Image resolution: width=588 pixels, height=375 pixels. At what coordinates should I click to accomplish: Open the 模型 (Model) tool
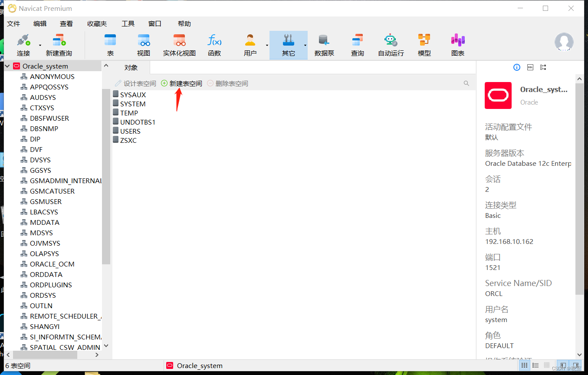(424, 45)
